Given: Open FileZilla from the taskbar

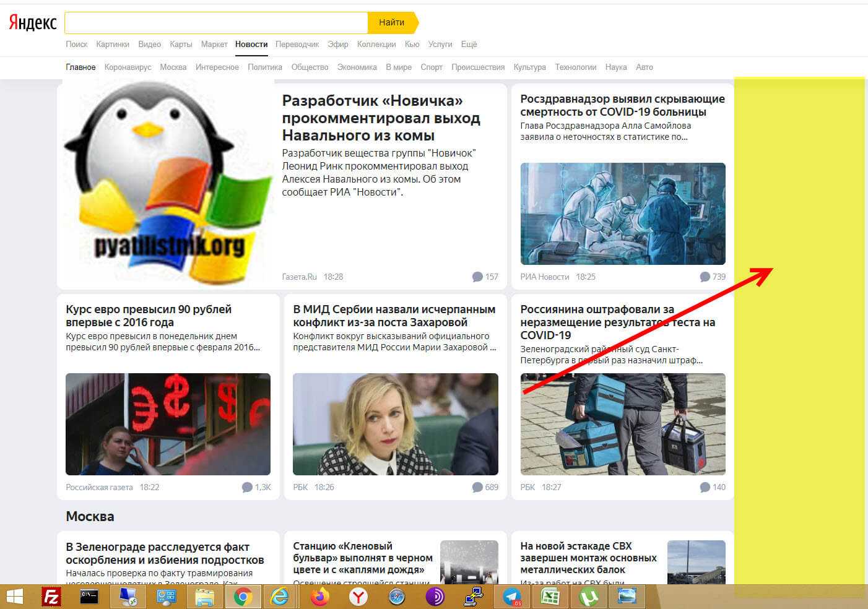Looking at the screenshot, I should coord(51,597).
